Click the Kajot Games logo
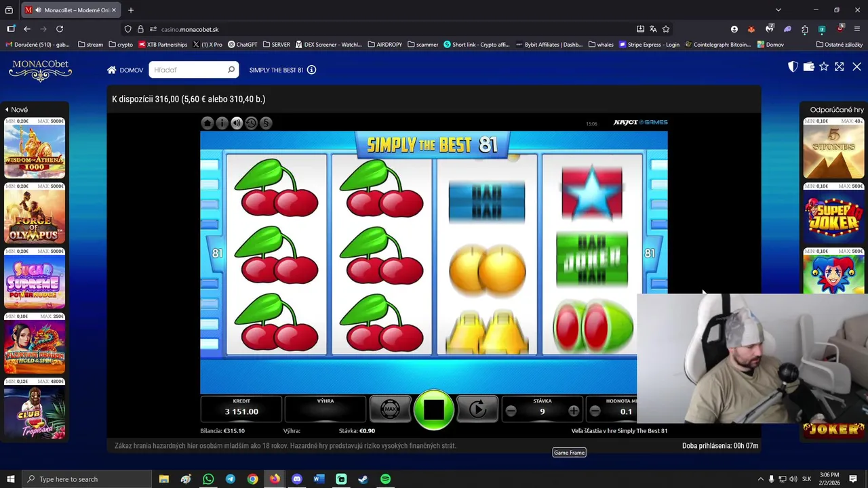The height and width of the screenshot is (488, 868). pos(641,123)
